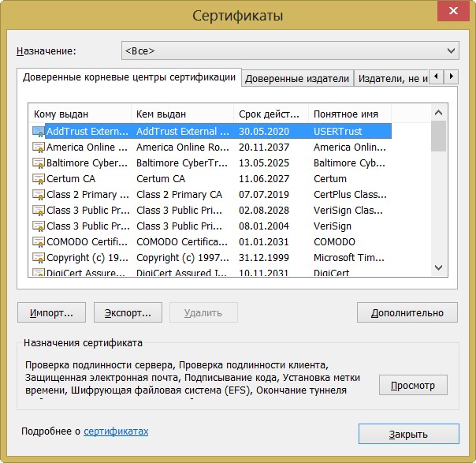Open the partially shown Издатели, не и... tab
This screenshot has height=463, width=476.
pos(392,79)
